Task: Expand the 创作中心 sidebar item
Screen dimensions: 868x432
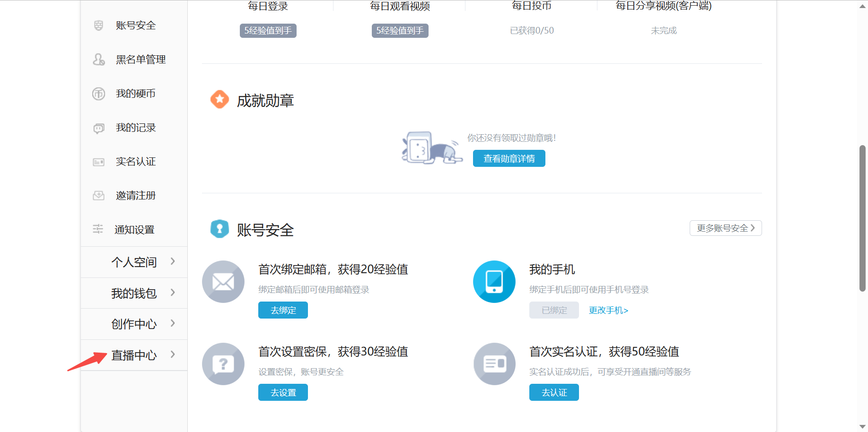Action: coord(134,324)
